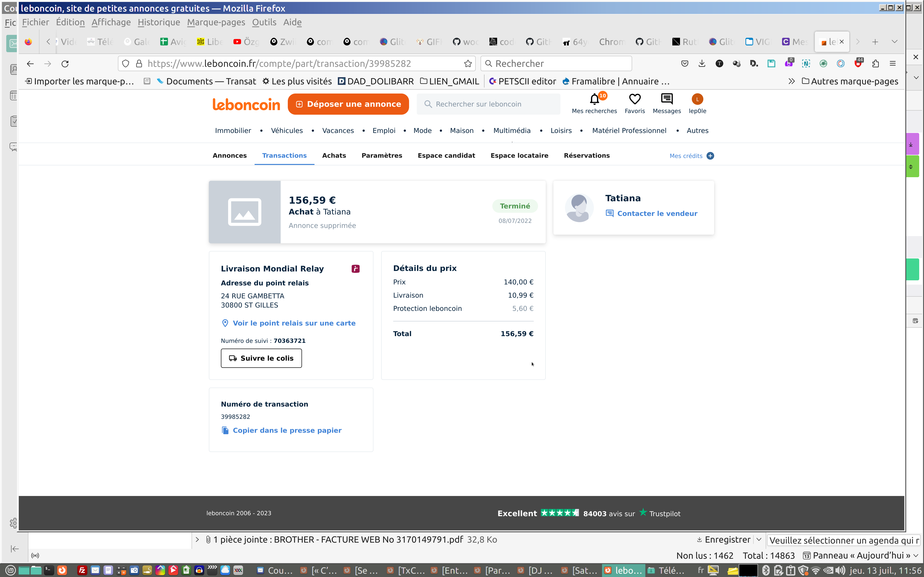Show more bookmarks toolbar overflow chevron

791,81
